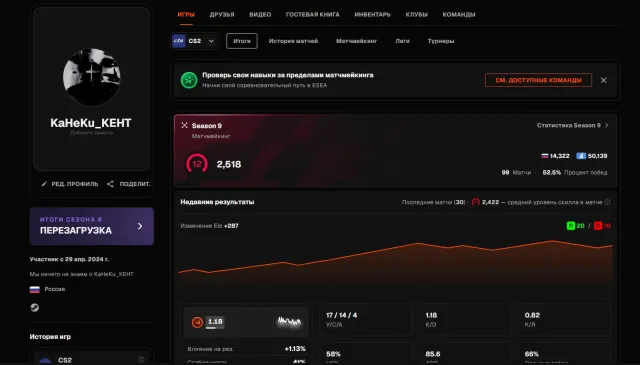This screenshot has width=640, height=365.
Task: Click the Season 9 crossed swords icon
Action: click(184, 125)
